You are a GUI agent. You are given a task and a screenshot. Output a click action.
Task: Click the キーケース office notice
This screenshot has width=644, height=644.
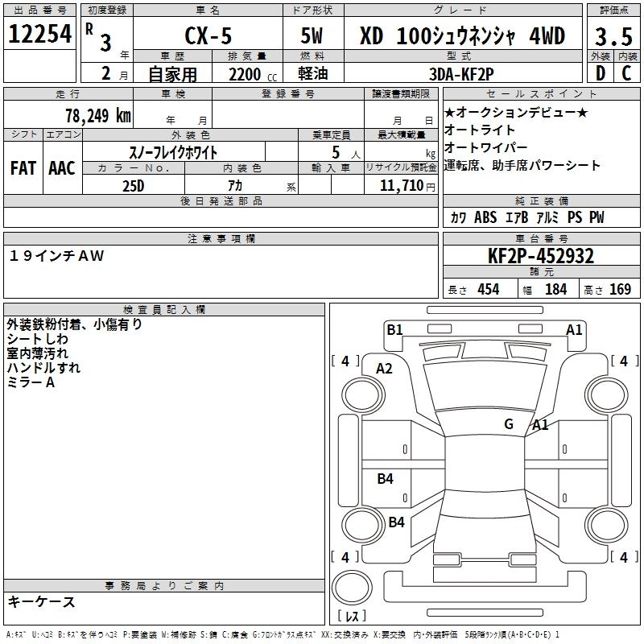click(41, 601)
